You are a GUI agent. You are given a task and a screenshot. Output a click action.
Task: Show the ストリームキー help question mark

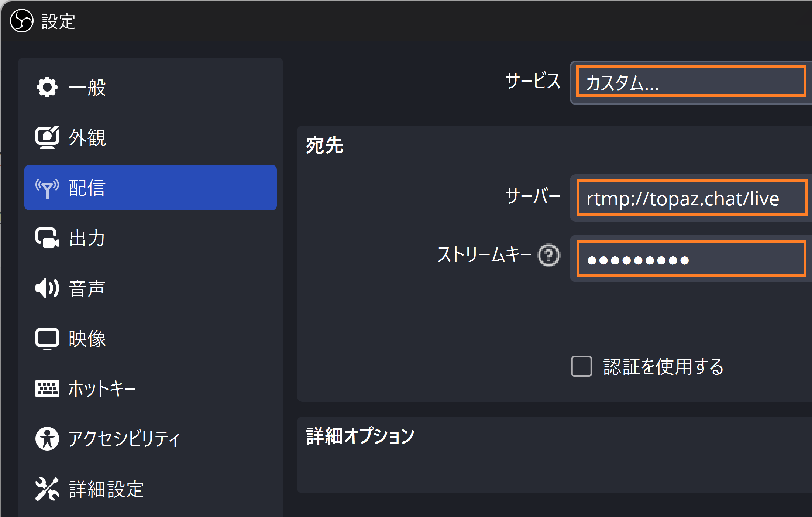tap(549, 255)
